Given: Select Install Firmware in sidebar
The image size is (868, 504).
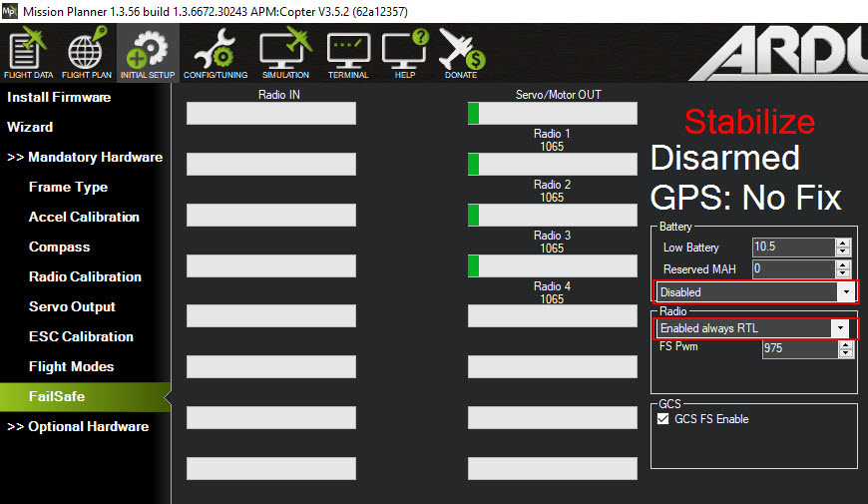Looking at the screenshot, I should pyautogui.click(x=59, y=97).
